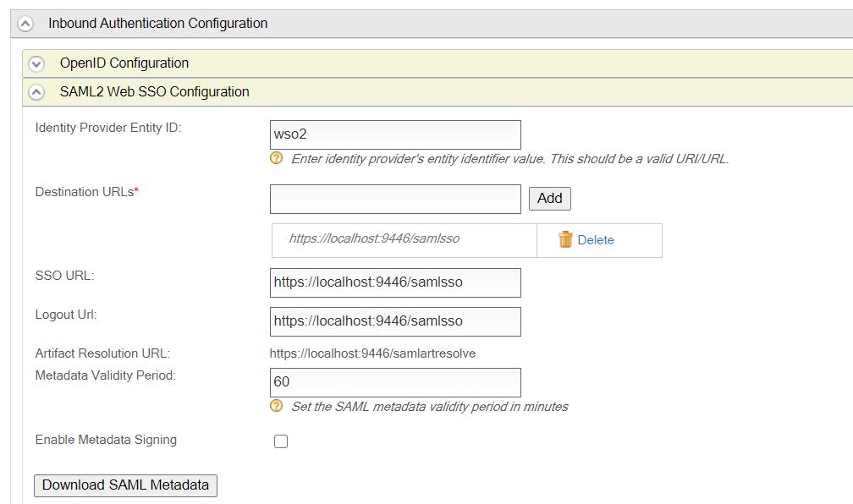Click help icon beside entity identifier hint
Viewport: 853px width, 504px height.
276,158
